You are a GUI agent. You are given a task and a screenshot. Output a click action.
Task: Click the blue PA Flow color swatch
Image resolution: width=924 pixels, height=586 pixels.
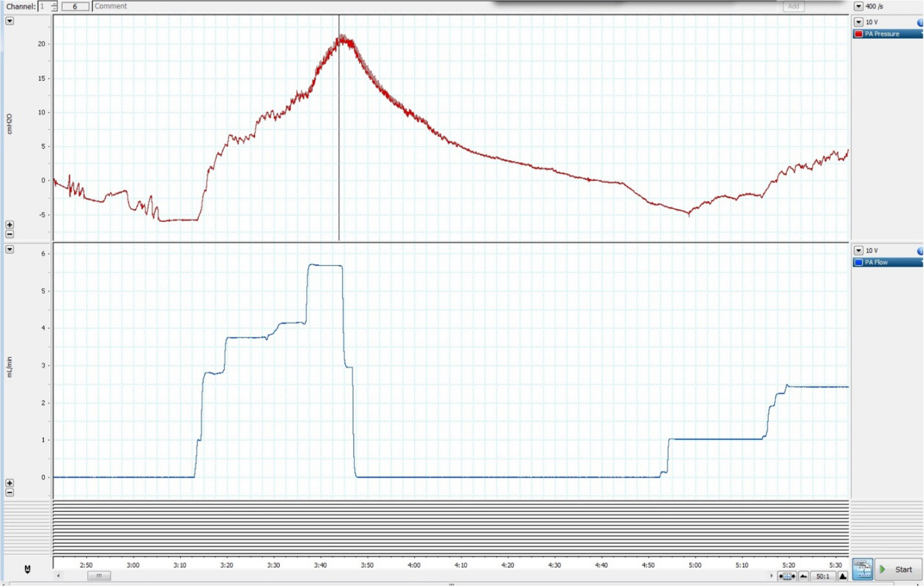tap(859, 262)
